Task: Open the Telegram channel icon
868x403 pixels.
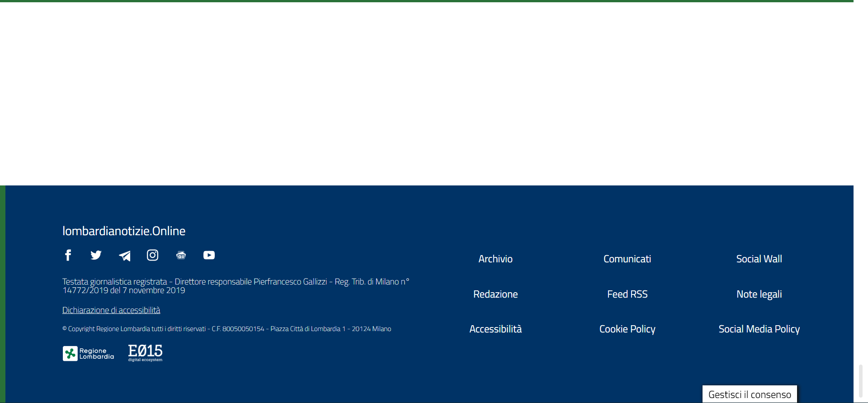Action: tap(125, 256)
